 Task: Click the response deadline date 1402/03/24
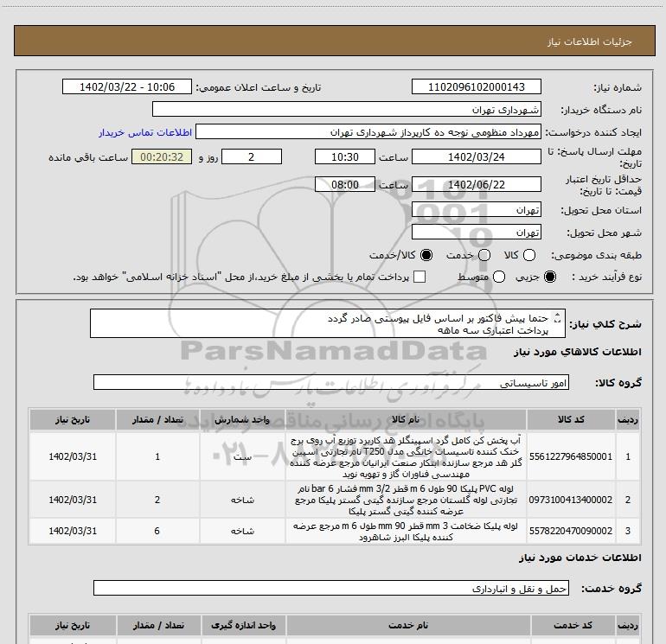click(476, 156)
